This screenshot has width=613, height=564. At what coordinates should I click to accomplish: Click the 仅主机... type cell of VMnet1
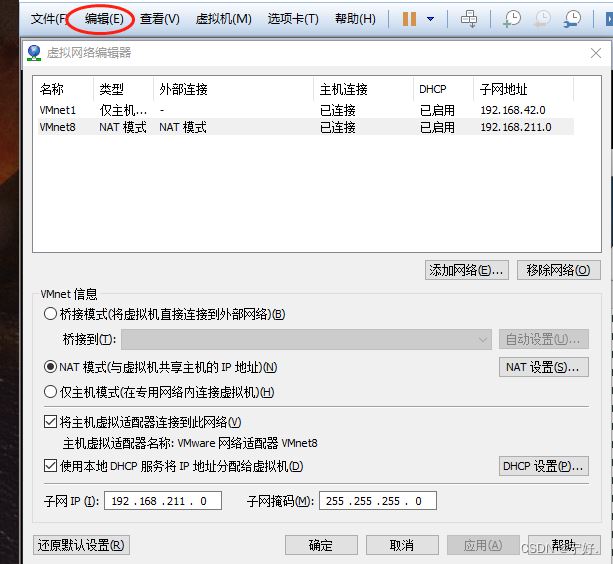click(x=124, y=110)
